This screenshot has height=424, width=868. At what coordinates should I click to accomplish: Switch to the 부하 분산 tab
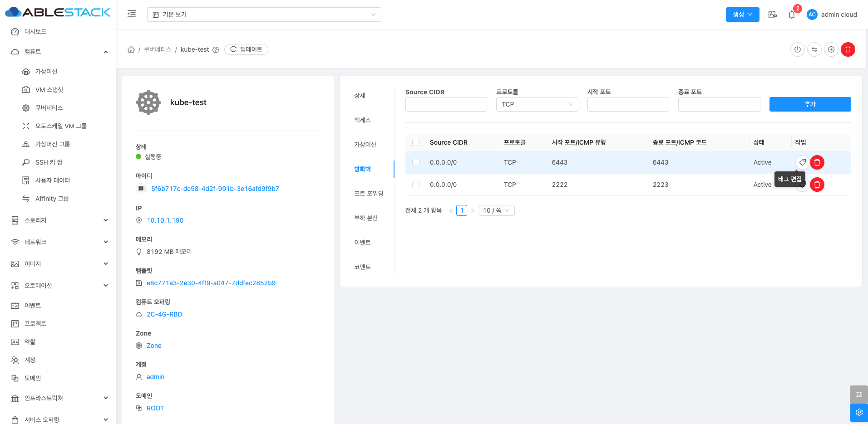coord(366,218)
